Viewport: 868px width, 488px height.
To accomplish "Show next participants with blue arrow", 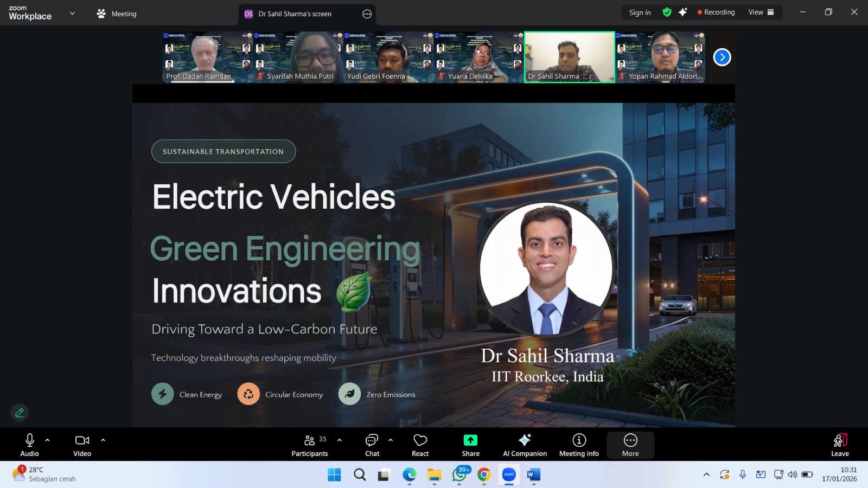I will [722, 57].
